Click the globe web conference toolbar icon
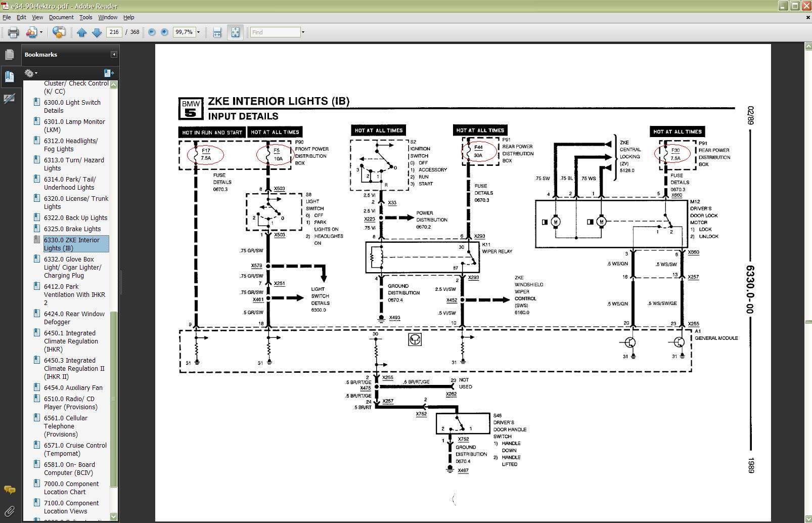This screenshot has height=523, width=812. tap(59, 32)
